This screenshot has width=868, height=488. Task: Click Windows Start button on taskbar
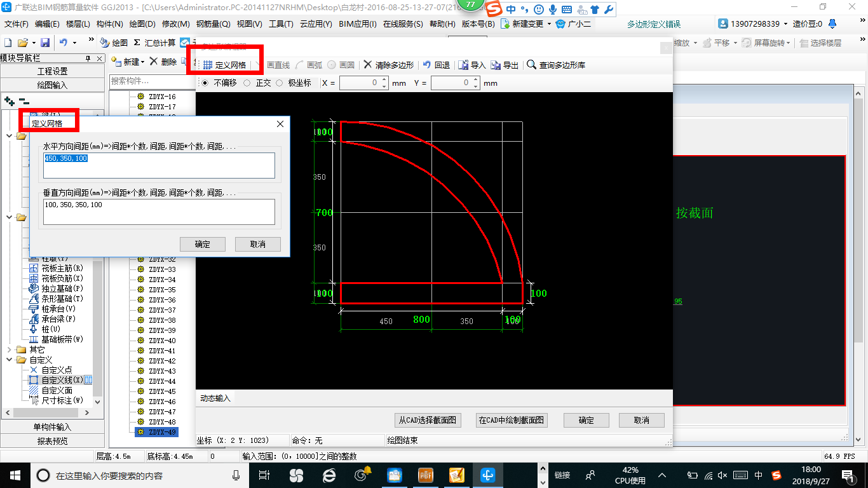(x=15, y=475)
